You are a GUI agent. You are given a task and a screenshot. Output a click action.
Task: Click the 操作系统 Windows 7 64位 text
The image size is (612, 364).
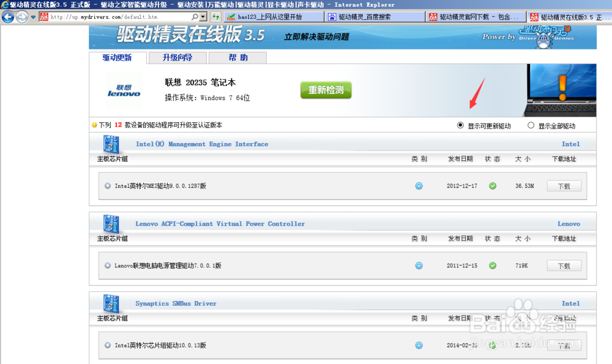pos(207,97)
